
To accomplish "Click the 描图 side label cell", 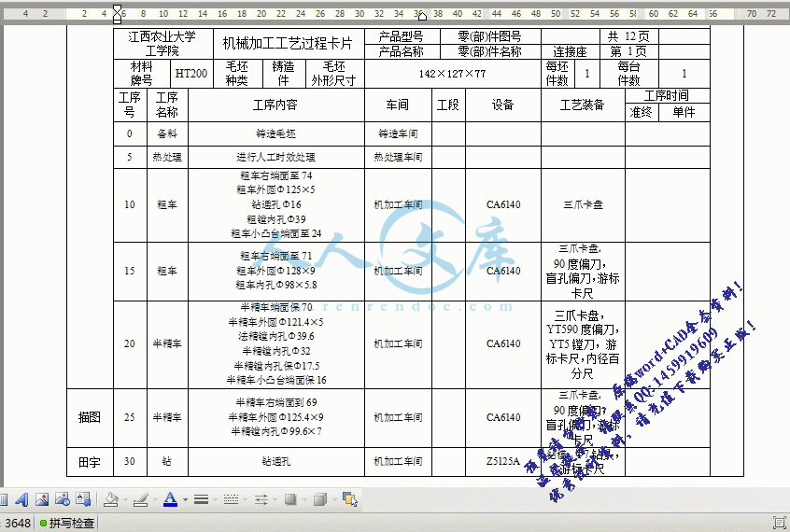I will coord(89,417).
